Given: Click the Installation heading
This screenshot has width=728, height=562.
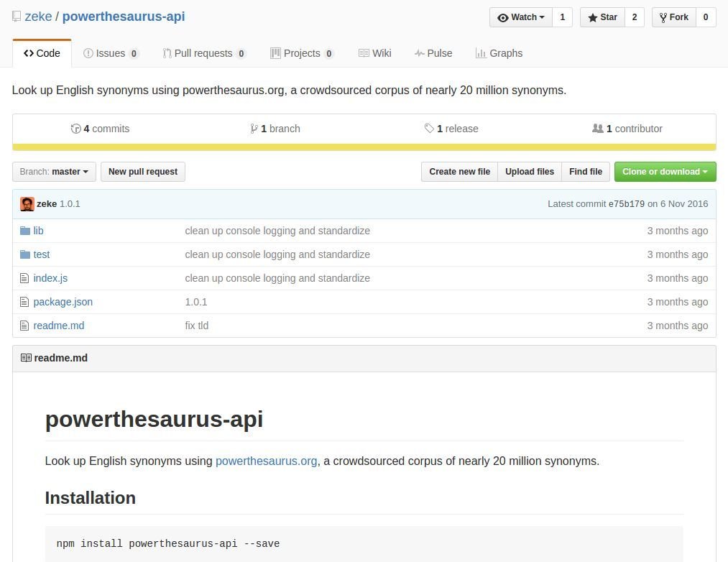Looking at the screenshot, I should 91,498.
